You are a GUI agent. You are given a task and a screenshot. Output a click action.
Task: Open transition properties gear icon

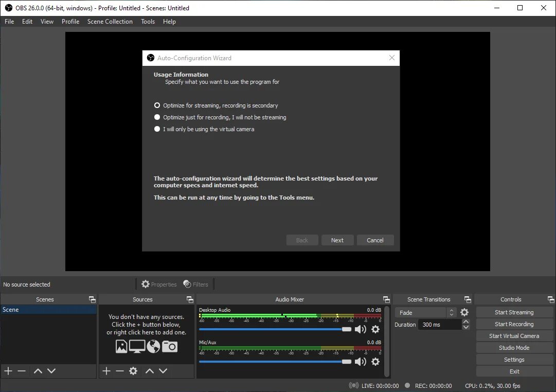pyautogui.click(x=464, y=312)
